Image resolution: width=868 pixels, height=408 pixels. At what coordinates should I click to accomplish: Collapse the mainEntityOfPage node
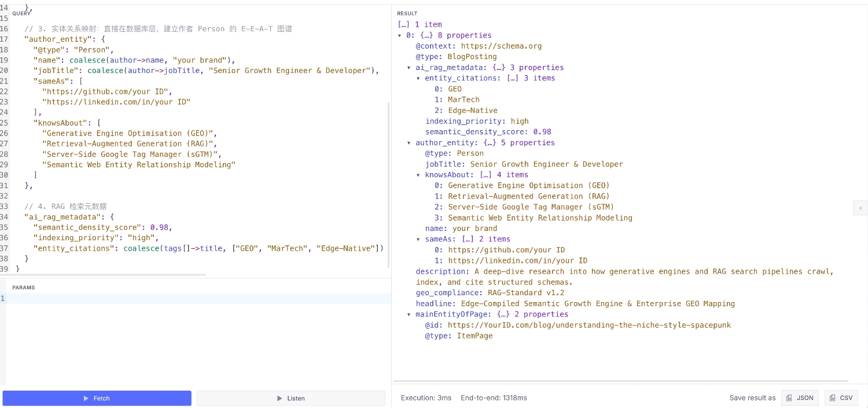point(410,314)
